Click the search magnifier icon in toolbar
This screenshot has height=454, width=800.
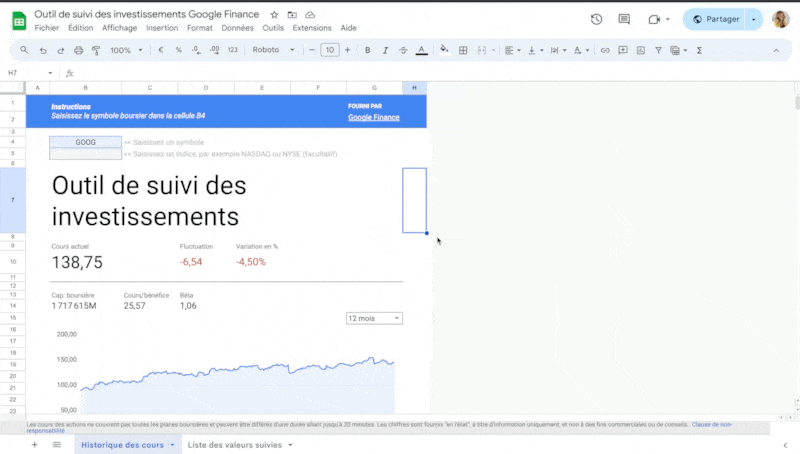(24, 50)
